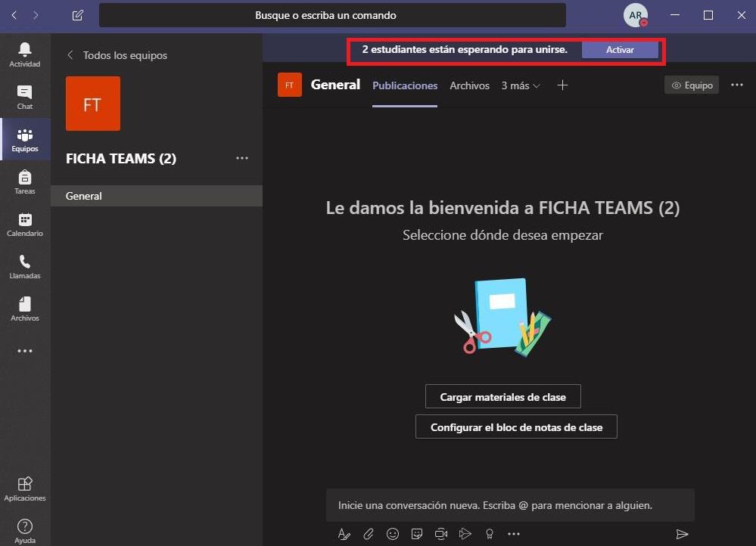
Task: Open the text format options icon
Action: coord(344,534)
